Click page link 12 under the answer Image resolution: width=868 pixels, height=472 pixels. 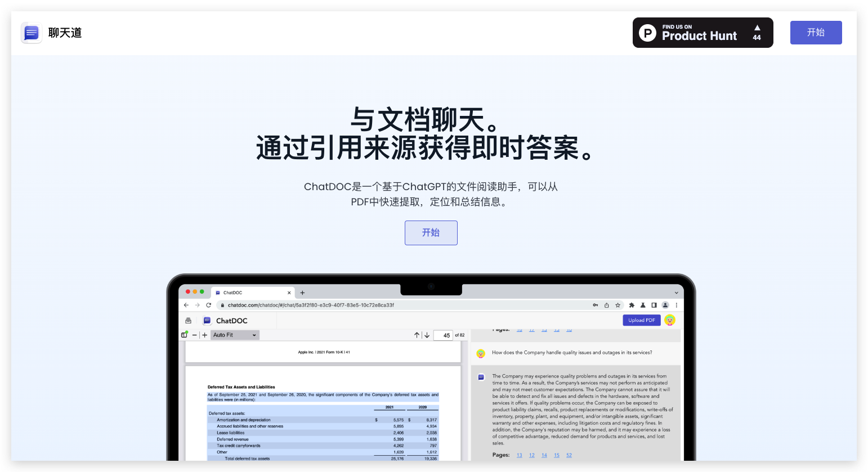click(x=531, y=455)
